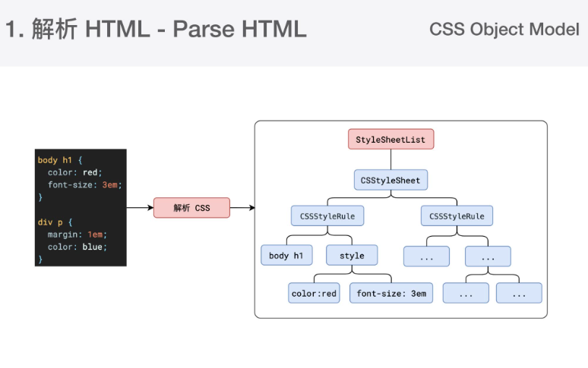The width and height of the screenshot is (588, 368).
Task: Select the font-size: 3em leaf node
Action: [391, 294]
